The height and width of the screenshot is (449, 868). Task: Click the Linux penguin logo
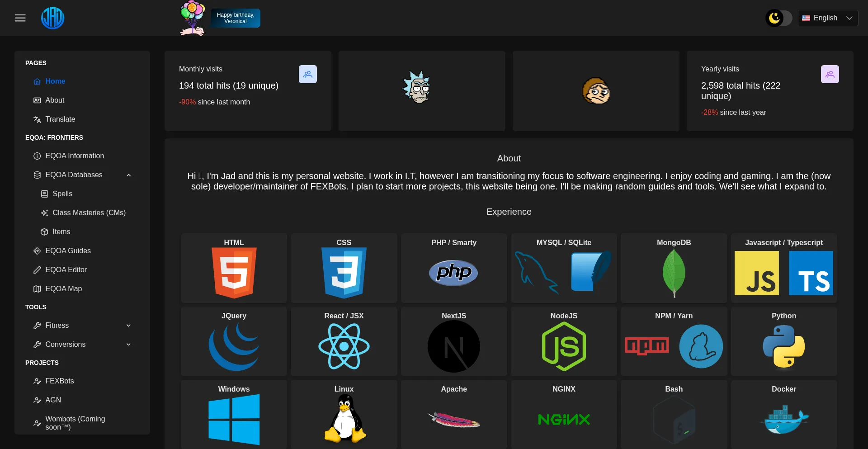click(345, 419)
